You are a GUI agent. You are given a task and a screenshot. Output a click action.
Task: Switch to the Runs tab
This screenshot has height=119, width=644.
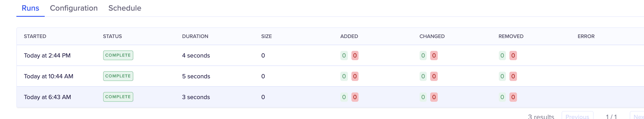click(30, 8)
